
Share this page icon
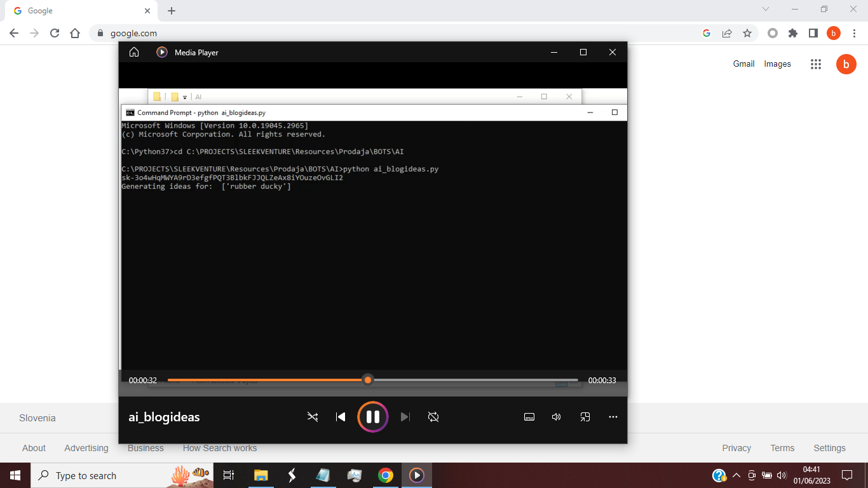point(727,33)
